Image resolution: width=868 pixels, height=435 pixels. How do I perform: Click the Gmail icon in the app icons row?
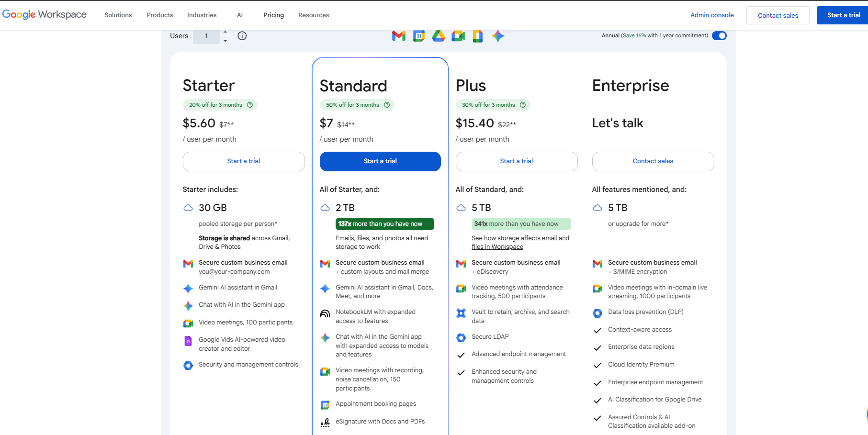pos(398,35)
